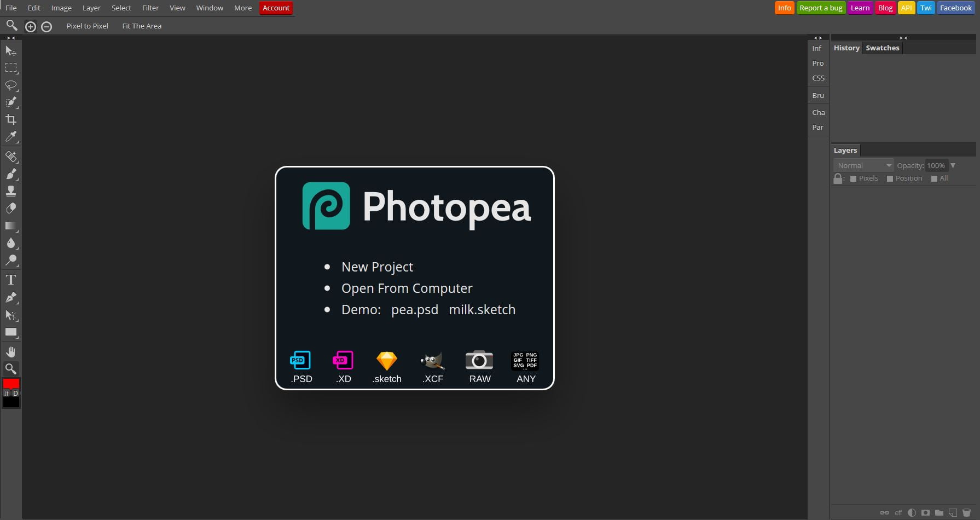Click the red Account button
The image size is (980, 520).
(x=276, y=8)
